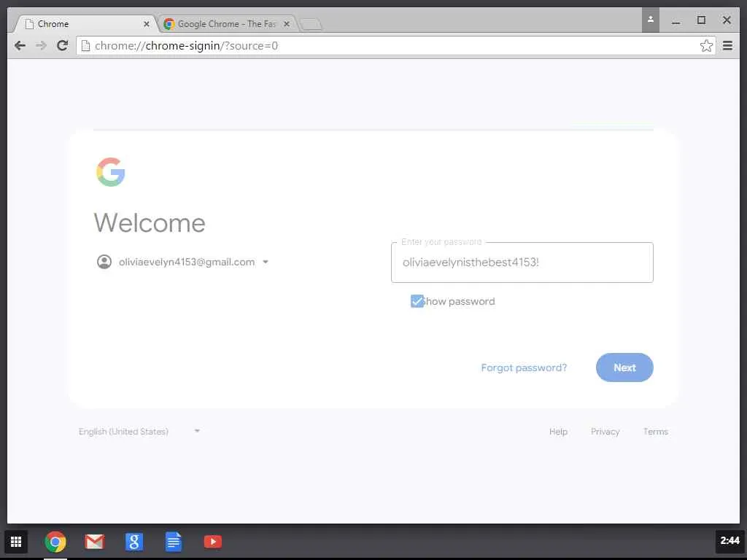The height and width of the screenshot is (560, 747).
Task: Open Google Search app from the taskbar
Action: (x=134, y=542)
